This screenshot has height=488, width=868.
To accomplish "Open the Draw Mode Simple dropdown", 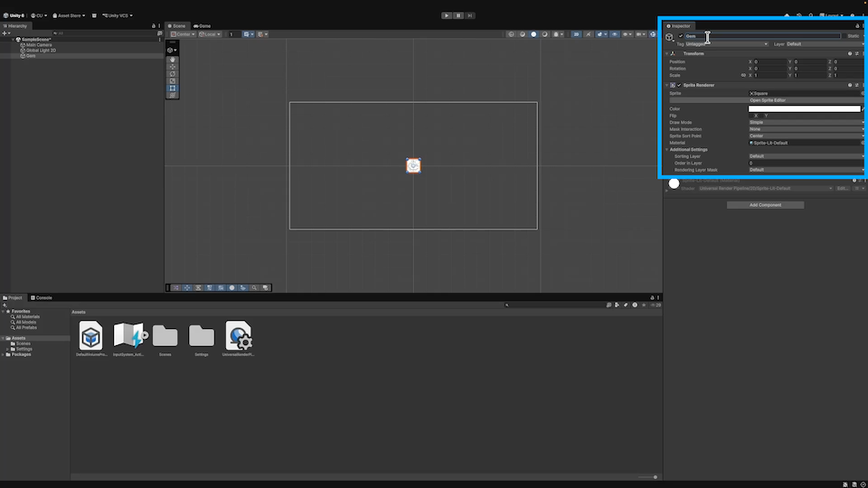I will 806,122.
